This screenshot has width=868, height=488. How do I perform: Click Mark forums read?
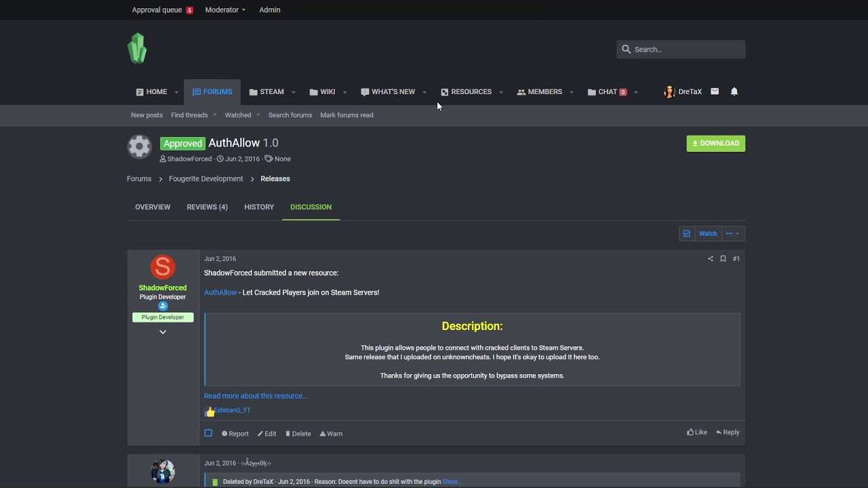[x=347, y=115]
